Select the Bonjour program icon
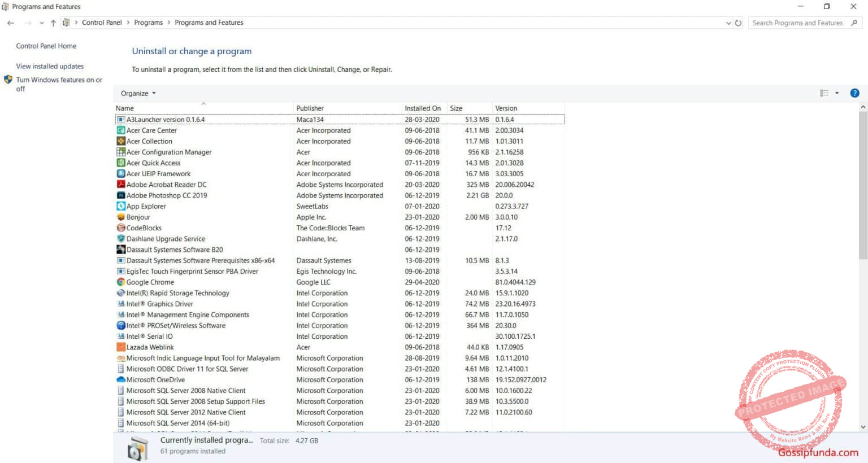868x463 pixels. 120,217
